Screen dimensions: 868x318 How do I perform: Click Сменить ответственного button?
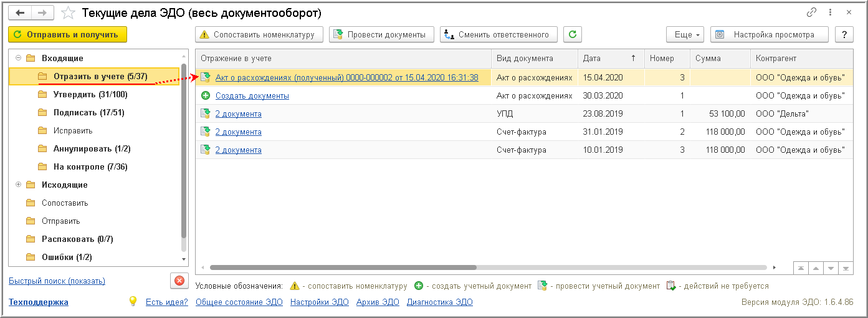click(498, 34)
